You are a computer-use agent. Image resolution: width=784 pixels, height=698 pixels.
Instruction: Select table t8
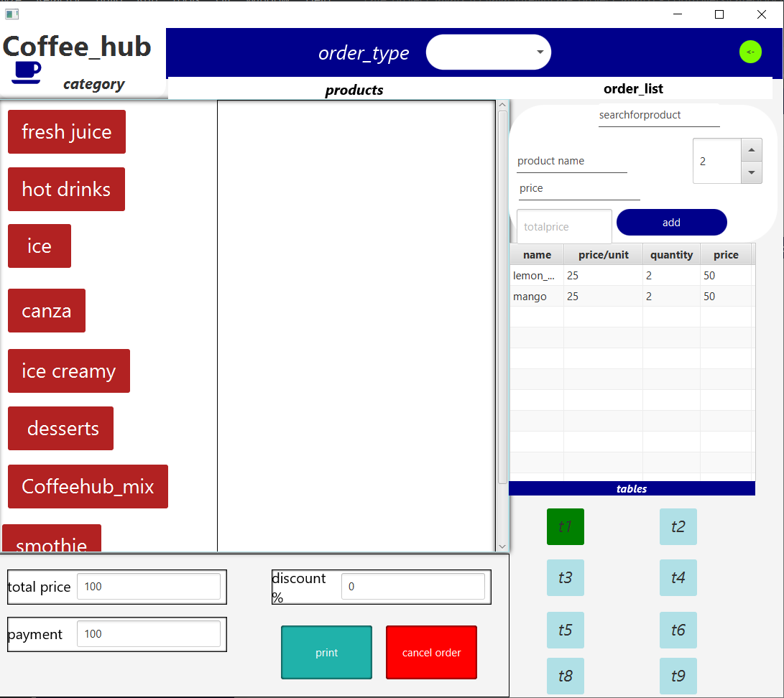(566, 676)
